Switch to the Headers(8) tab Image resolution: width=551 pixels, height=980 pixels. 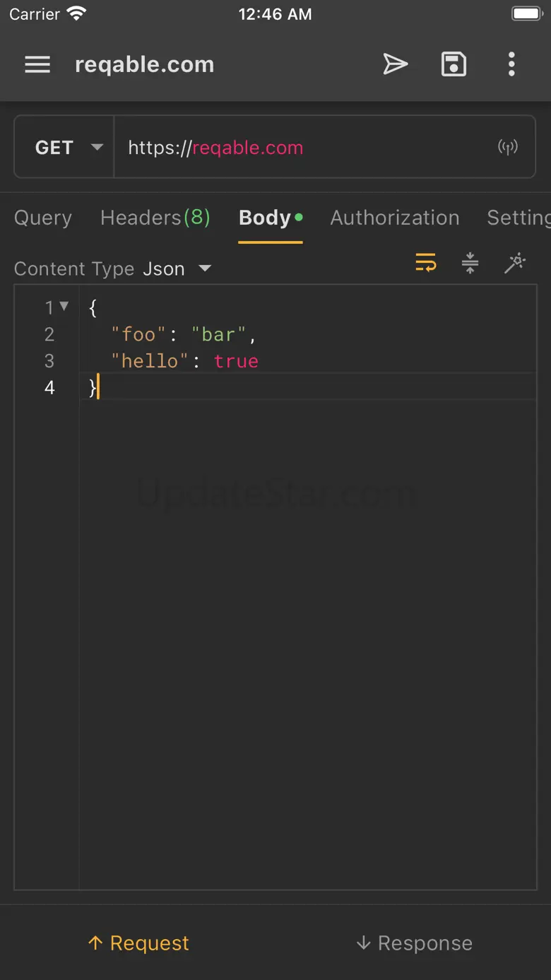click(155, 218)
